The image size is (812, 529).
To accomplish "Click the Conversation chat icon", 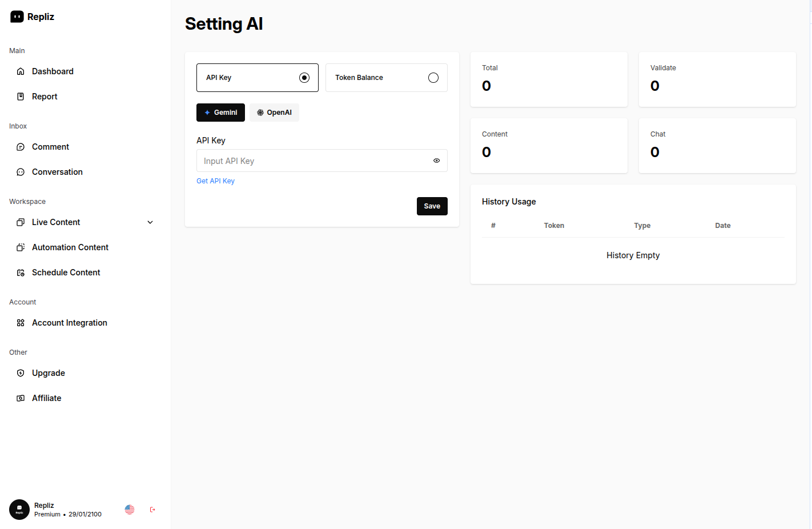I will pos(21,172).
